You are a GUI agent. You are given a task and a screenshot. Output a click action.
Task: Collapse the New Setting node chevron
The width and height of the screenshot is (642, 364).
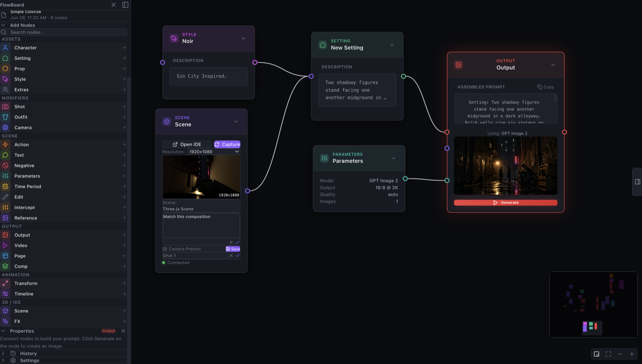392,45
